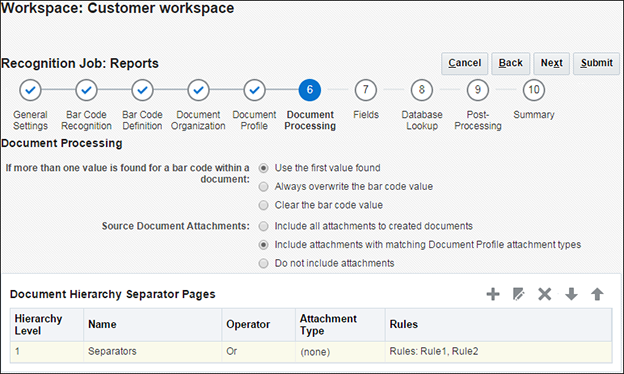Viewport: 624px width, 374px height.
Task: Select Clear the bar code value option
Action: pos(263,205)
